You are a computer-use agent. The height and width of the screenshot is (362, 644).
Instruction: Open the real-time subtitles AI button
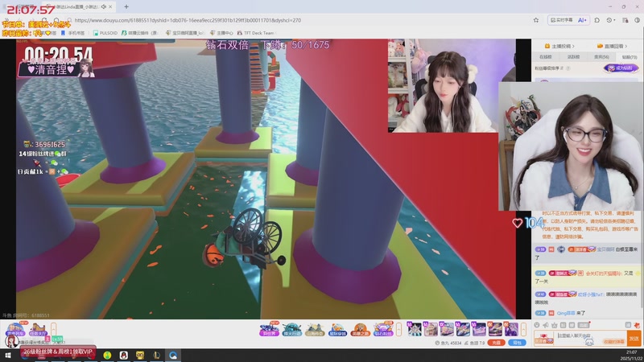tap(568, 20)
